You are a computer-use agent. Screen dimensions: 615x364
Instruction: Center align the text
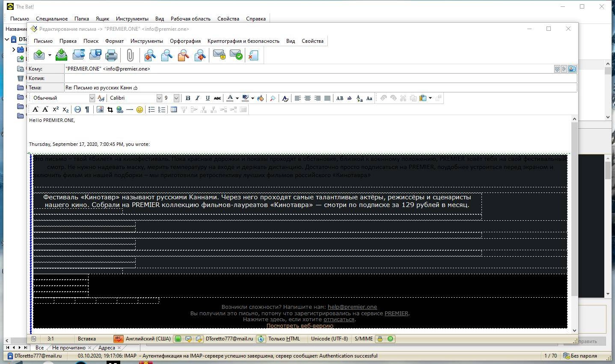[x=307, y=98]
